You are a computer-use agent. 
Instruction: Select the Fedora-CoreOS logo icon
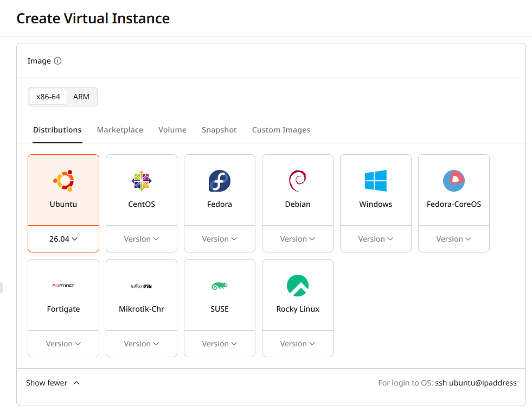pos(453,181)
